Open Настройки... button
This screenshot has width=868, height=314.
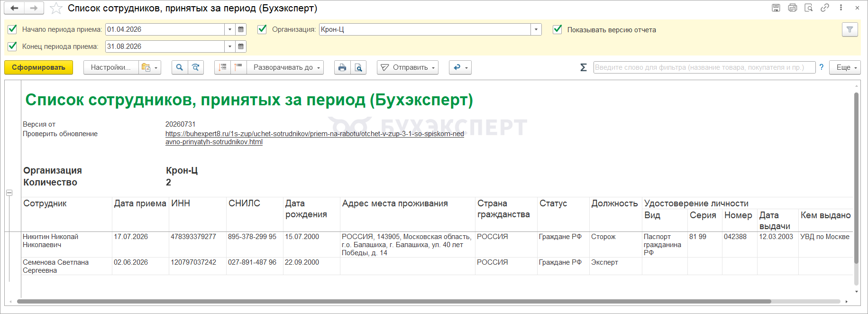click(x=111, y=67)
